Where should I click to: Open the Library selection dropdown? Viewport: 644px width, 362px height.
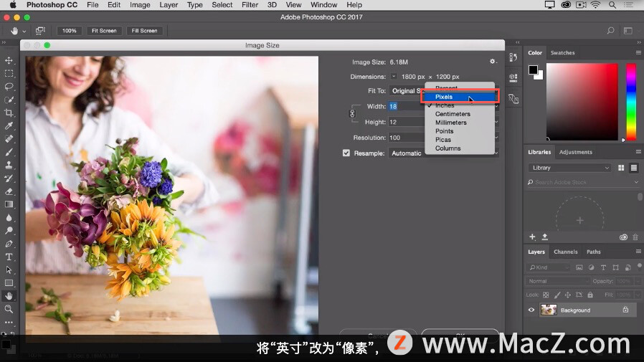click(570, 168)
